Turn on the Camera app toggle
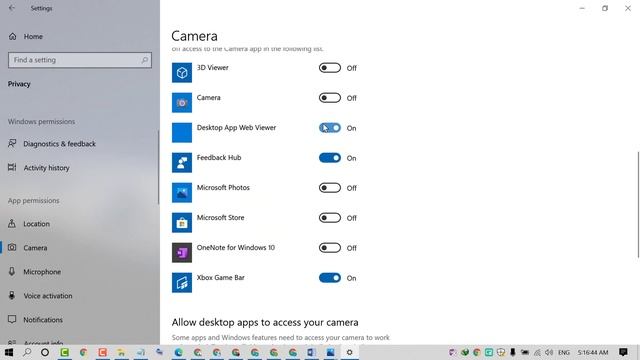Screen dimensions: 640x360 pos(330,98)
